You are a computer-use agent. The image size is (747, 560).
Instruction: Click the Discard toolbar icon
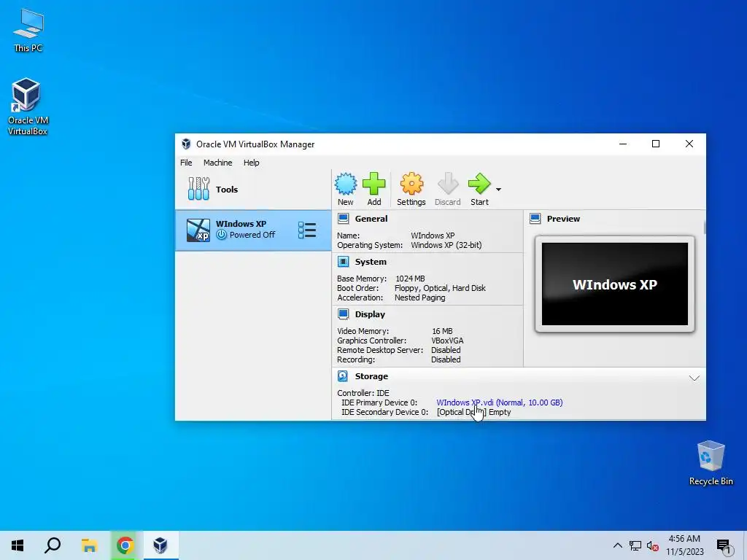click(x=448, y=184)
